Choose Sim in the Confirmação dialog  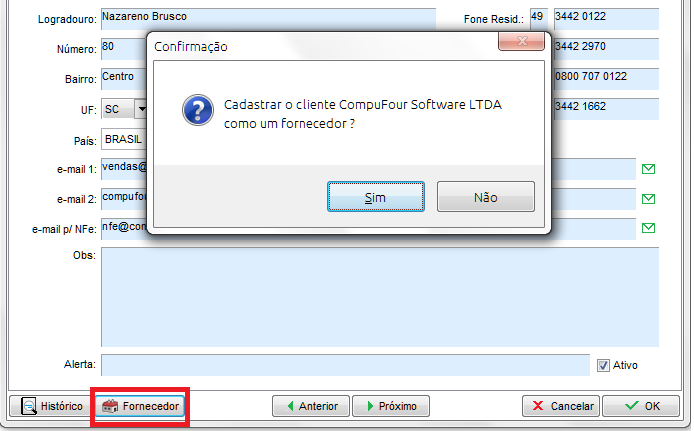(x=376, y=197)
